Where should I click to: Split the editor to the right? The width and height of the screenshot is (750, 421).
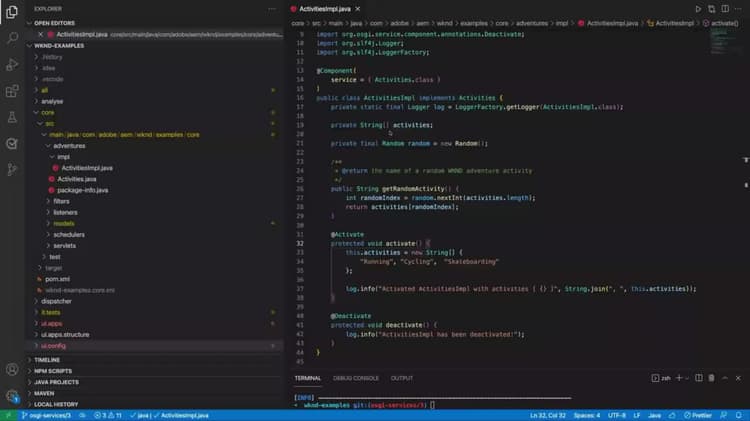tap(725, 9)
